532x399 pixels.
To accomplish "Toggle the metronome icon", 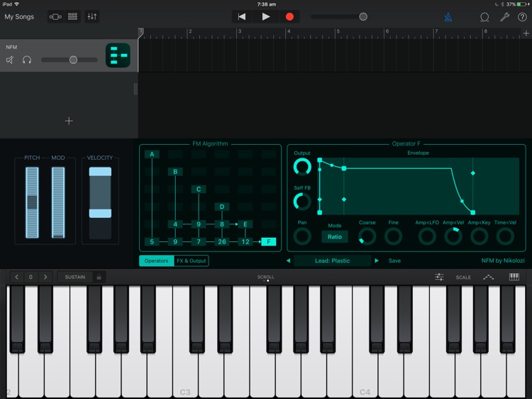I will [x=448, y=17].
